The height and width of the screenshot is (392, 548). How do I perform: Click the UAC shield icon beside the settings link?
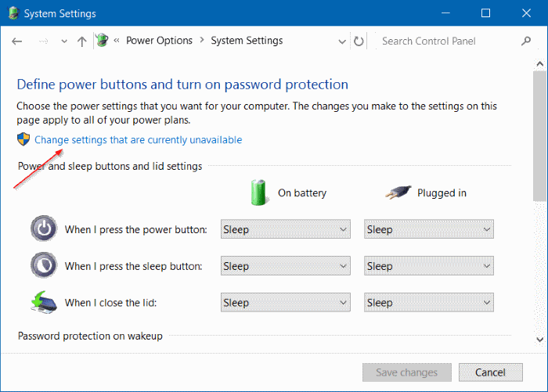pyautogui.click(x=23, y=139)
